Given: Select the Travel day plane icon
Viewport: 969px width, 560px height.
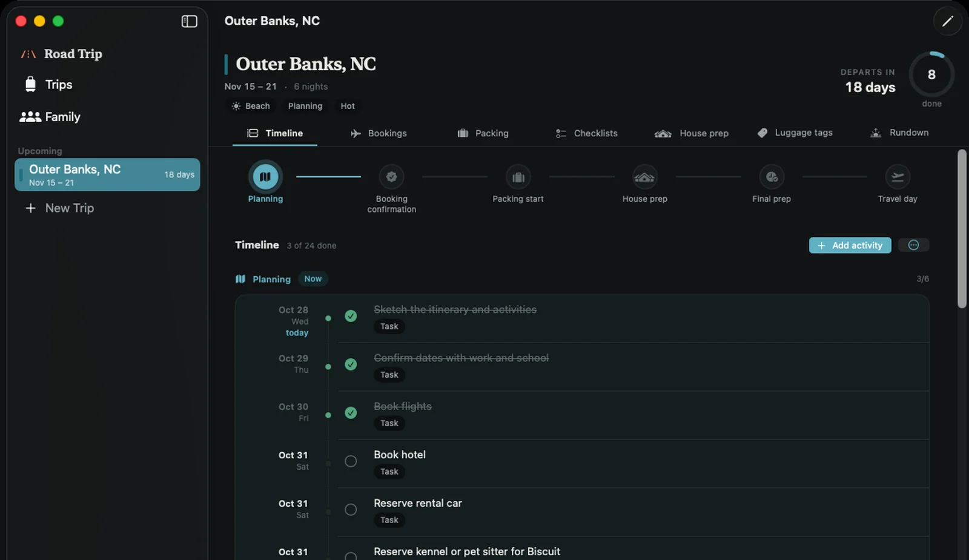Looking at the screenshot, I should point(898,177).
